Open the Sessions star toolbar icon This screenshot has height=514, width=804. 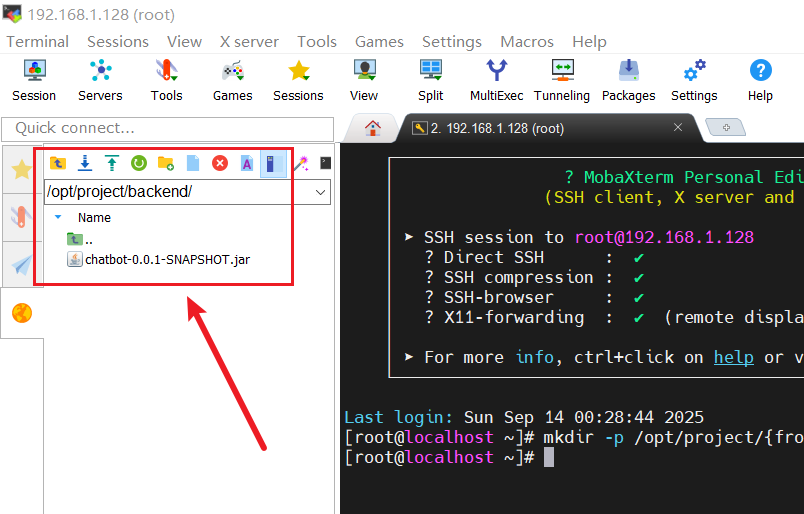pos(298,80)
